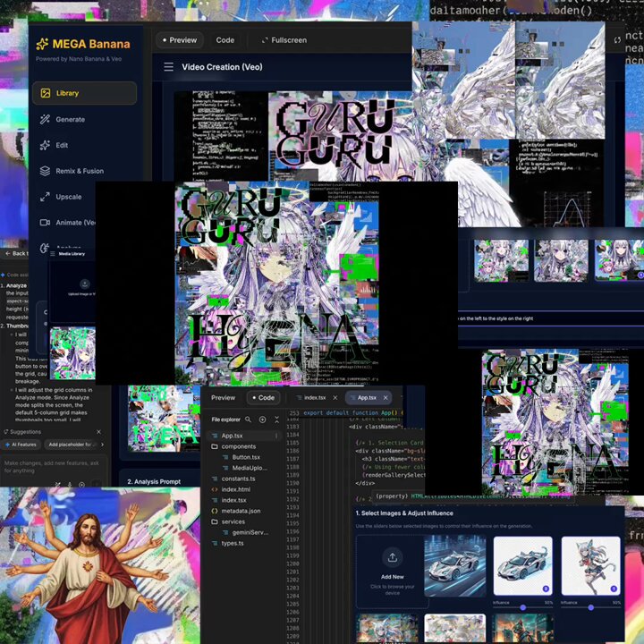
Task: Select the white-background sports car thumbnail
Action: [523, 566]
